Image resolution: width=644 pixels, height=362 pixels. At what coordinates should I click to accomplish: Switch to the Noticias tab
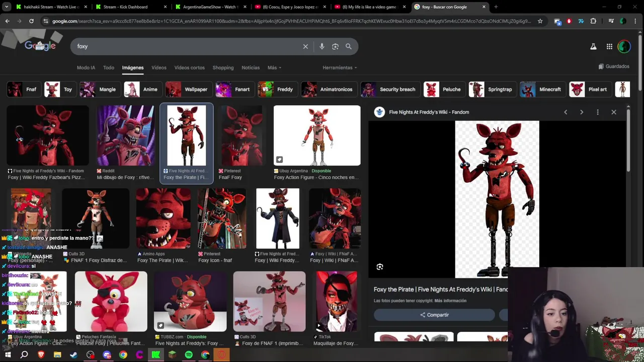[x=251, y=67]
